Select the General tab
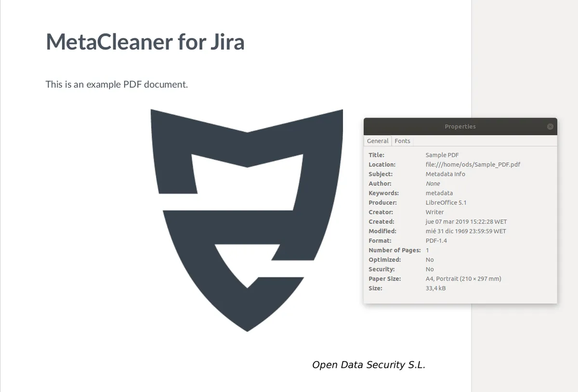The height and width of the screenshot is (392, 578). point(378,141)
